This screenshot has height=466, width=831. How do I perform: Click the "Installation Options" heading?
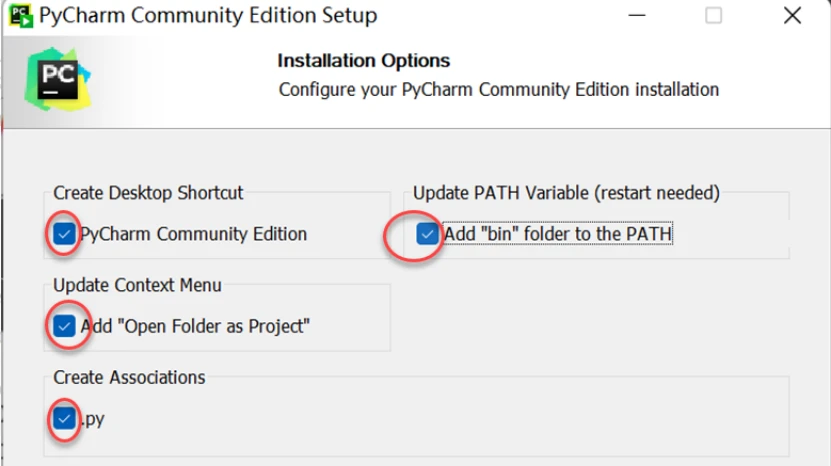pos(364,61)
